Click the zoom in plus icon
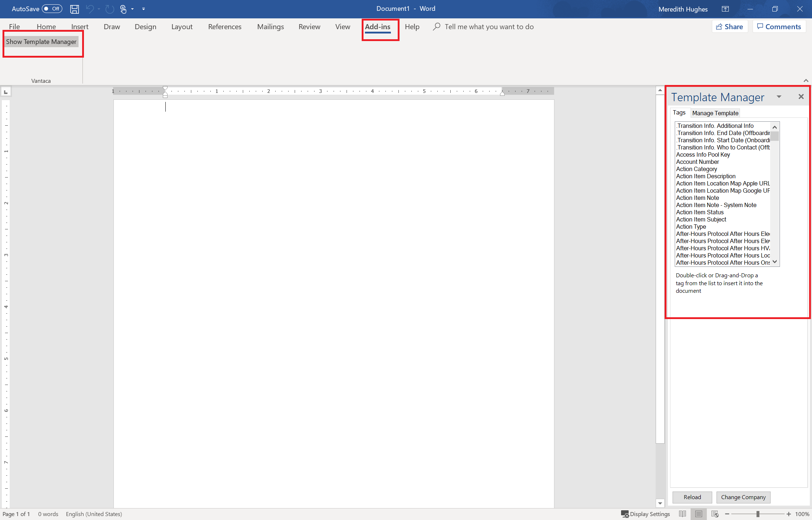812x520 pixels. pos(789,514)
